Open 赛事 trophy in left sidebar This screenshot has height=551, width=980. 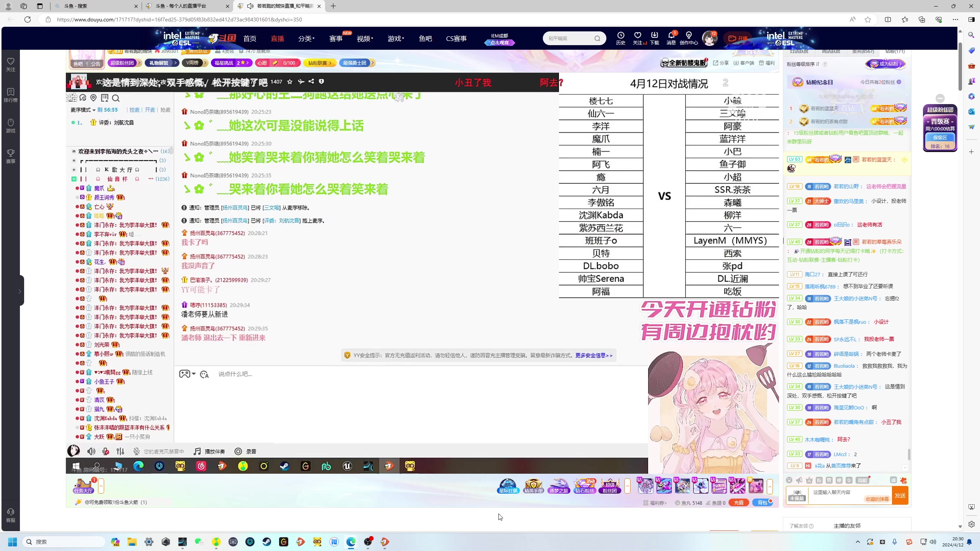(11, 156)
